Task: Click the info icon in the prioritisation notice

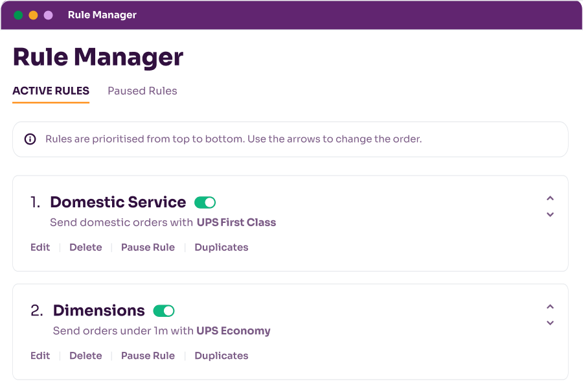Action: [x=30, y=139]
